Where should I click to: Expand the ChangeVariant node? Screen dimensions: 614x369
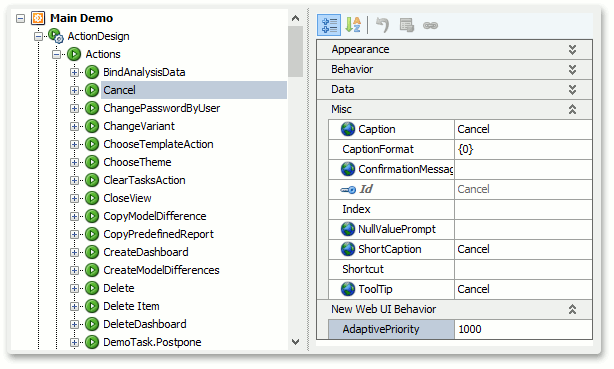click(x=74, y=126)
